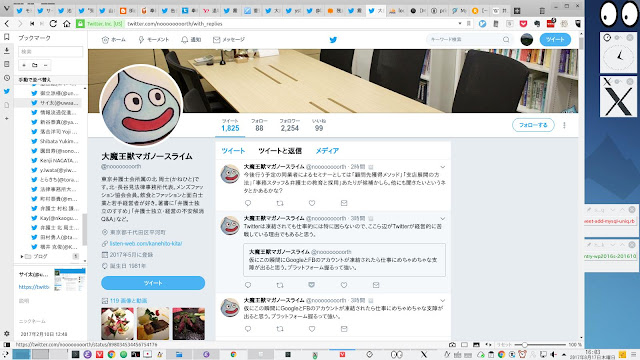
Task: View the いいね 99 count
Action: click(x=319, y=125)
